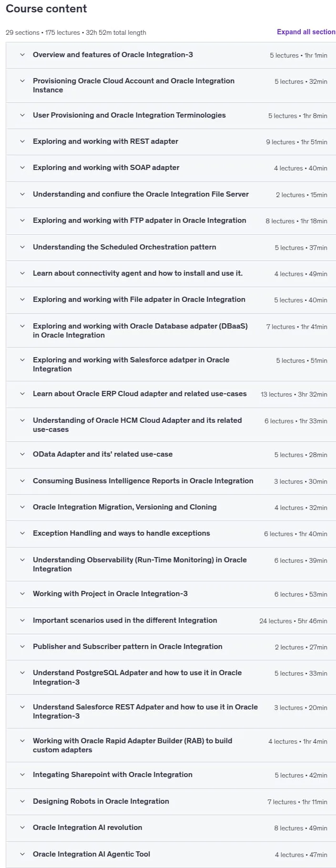Open the connectivity agent section

pyautogui.click(x=171, y=274)
